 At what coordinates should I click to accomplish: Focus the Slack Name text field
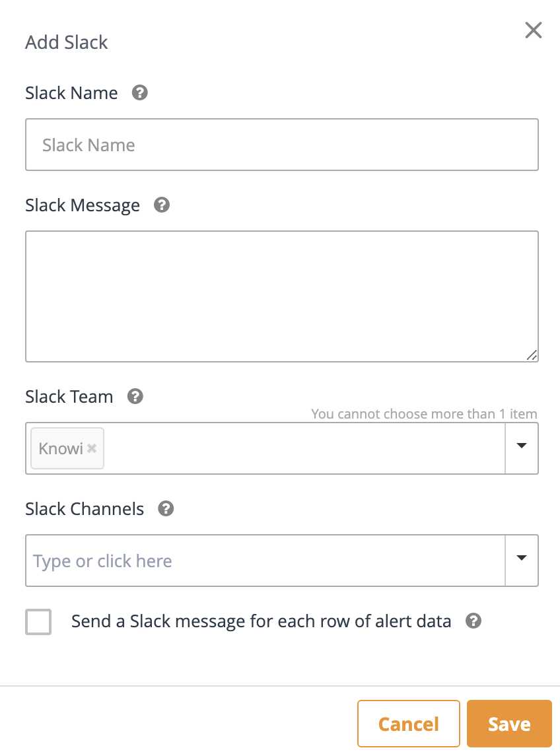pos(282,145)
